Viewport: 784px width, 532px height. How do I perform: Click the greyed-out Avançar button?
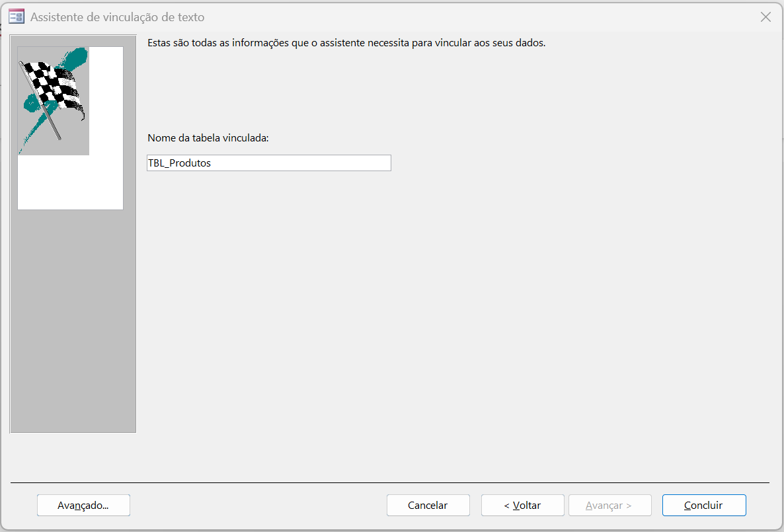tap(609, 505)
